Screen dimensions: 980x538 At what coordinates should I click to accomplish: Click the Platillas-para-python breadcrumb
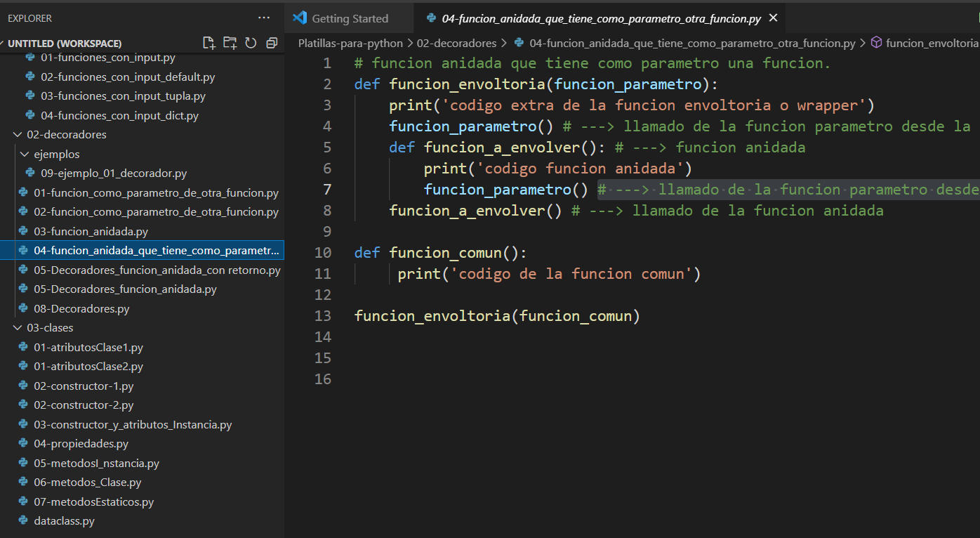[x=350, y=43]
